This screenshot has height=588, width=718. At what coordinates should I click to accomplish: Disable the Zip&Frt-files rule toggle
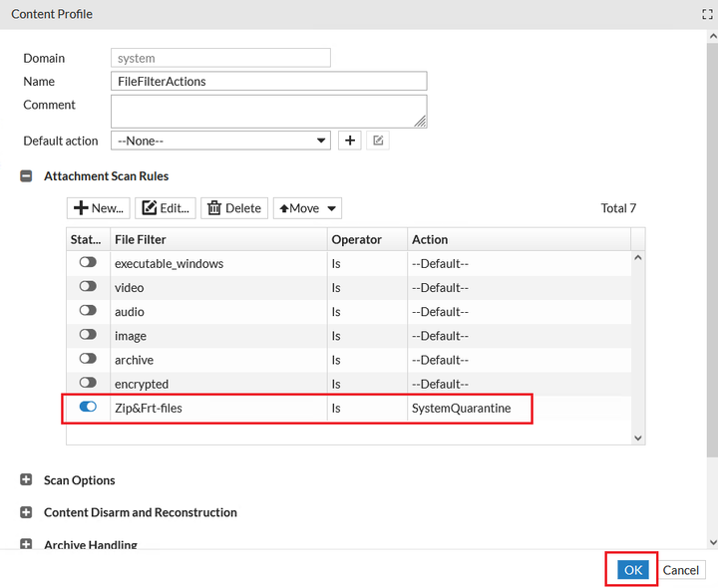[88, 408]
